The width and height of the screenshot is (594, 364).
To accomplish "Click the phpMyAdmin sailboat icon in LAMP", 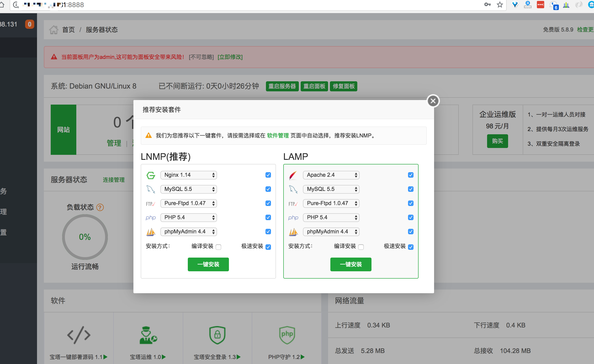I will coord(293,232).
